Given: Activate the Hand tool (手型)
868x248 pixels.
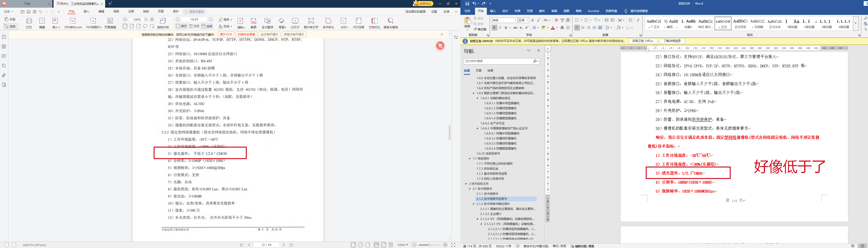Looking at the screenshot, I should (10, 19).
